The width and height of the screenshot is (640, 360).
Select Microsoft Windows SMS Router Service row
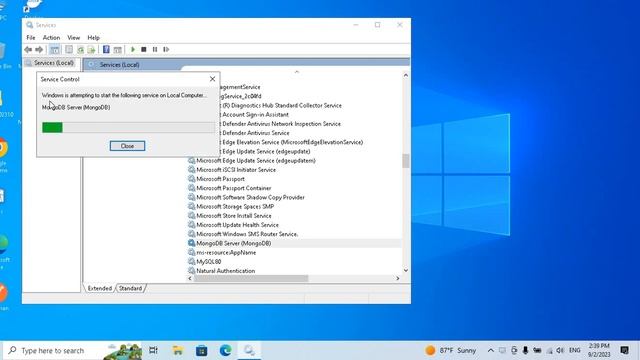[x=247, y=234]
